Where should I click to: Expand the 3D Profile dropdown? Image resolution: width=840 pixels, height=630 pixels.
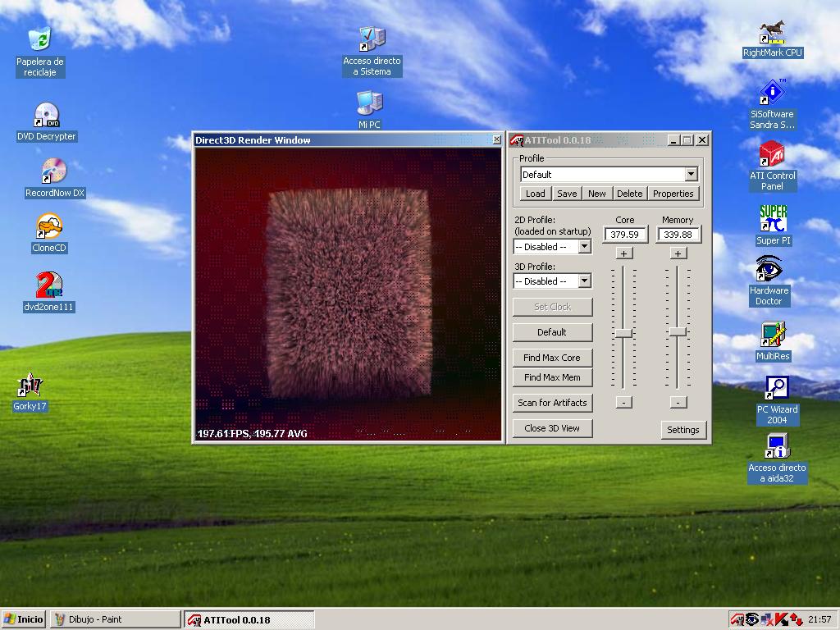pyautogui.click(x=584, y=281)
